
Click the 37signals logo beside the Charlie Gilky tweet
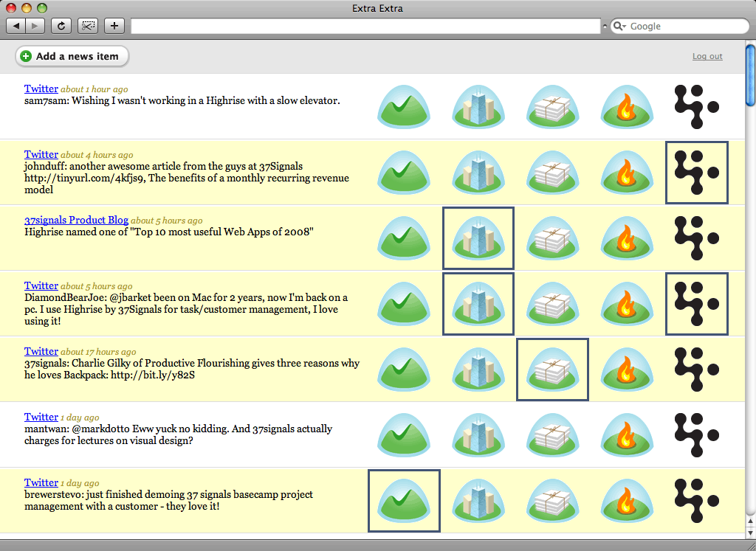pos(697,370)
